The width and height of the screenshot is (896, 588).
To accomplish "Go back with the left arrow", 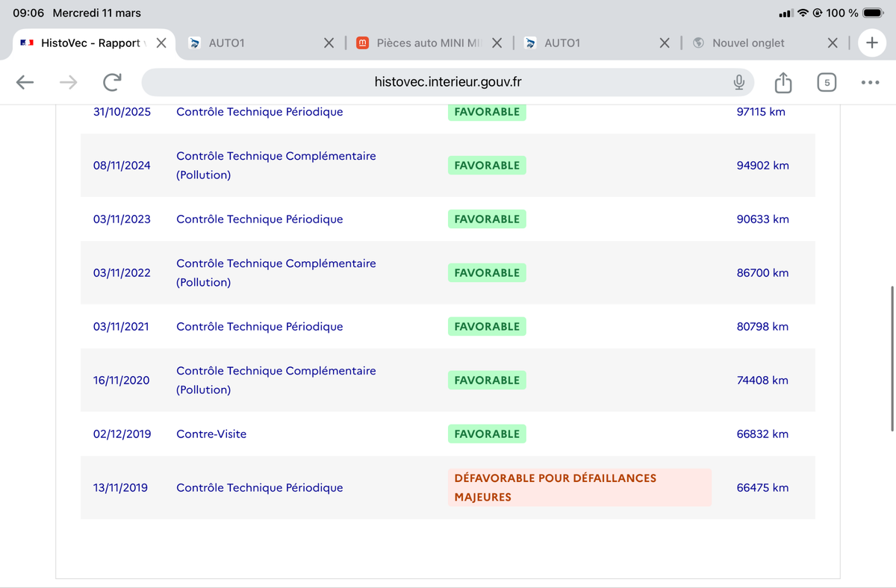I will 25,82.
